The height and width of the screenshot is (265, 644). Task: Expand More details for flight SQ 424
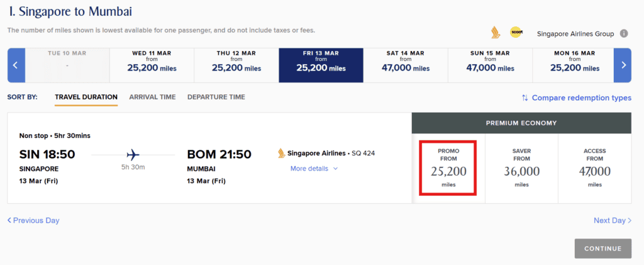coord(314,169)
